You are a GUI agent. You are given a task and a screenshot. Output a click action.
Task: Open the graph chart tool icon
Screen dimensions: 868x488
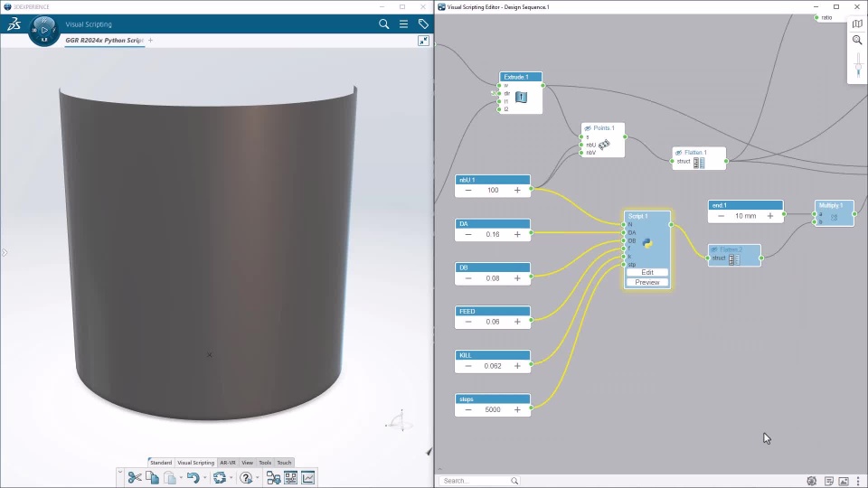[308, 477]
